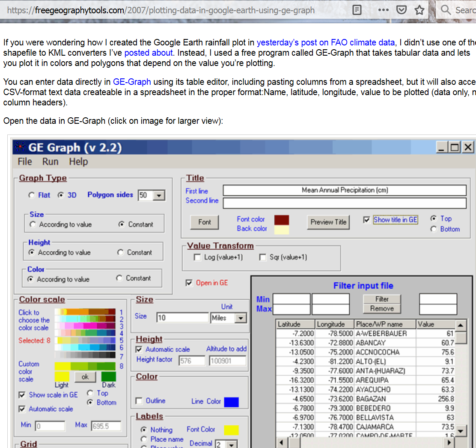476x448 pixels.
Task: Click the title Second line text field
Action: point(345,203)
